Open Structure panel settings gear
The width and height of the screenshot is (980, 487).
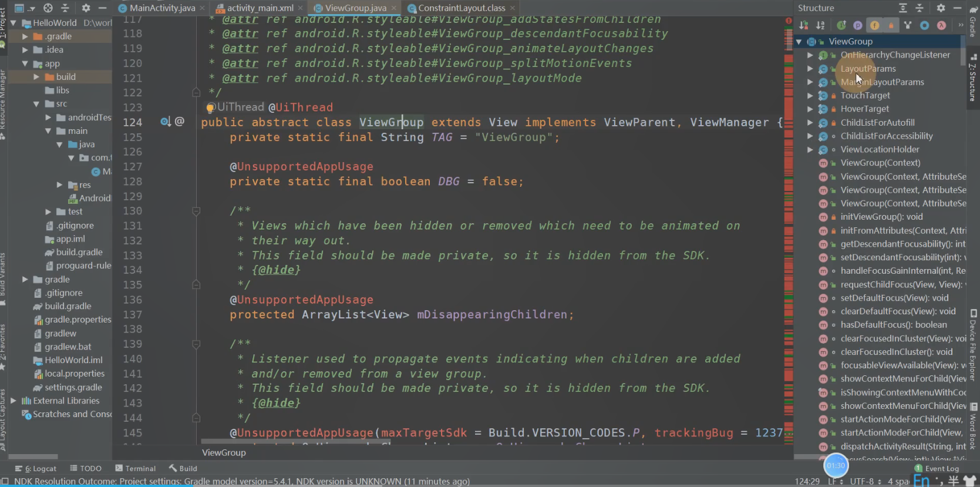941,8
